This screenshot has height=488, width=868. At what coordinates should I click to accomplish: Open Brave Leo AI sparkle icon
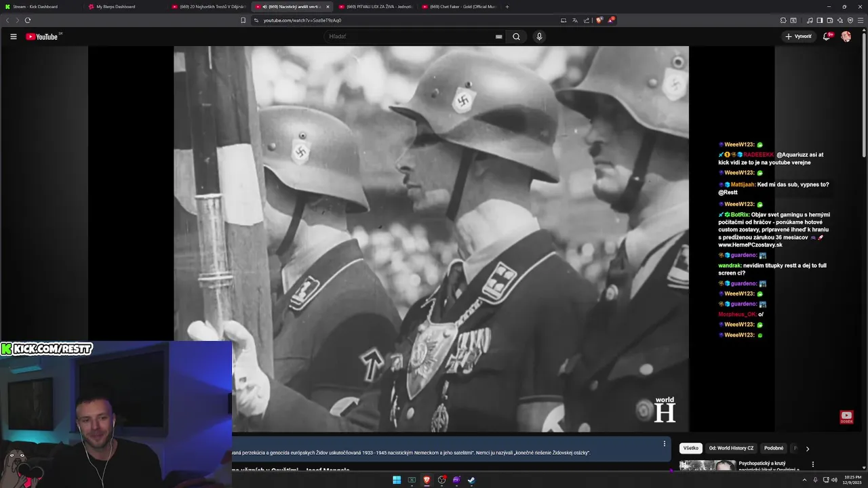point(840,20)
